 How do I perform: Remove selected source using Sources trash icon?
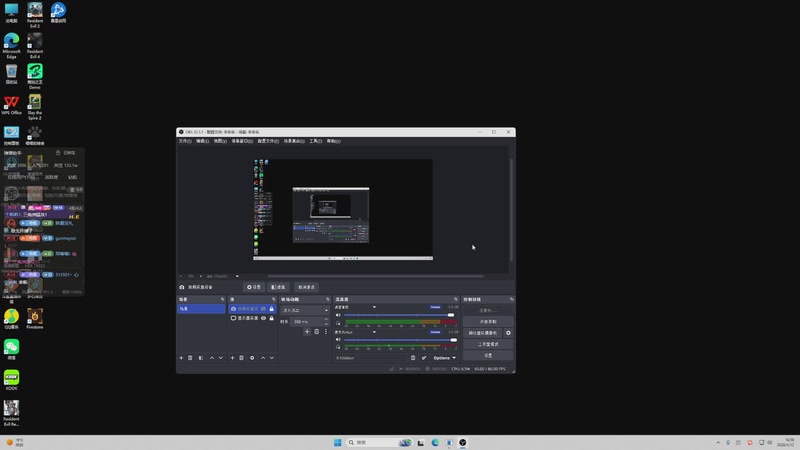[x=241, y=358]
